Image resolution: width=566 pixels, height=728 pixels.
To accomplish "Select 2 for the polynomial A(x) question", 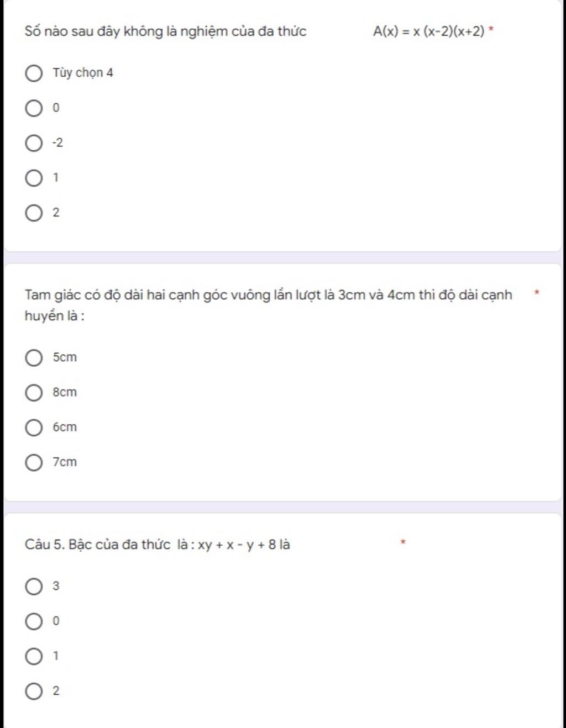I will tap(34, 213).
